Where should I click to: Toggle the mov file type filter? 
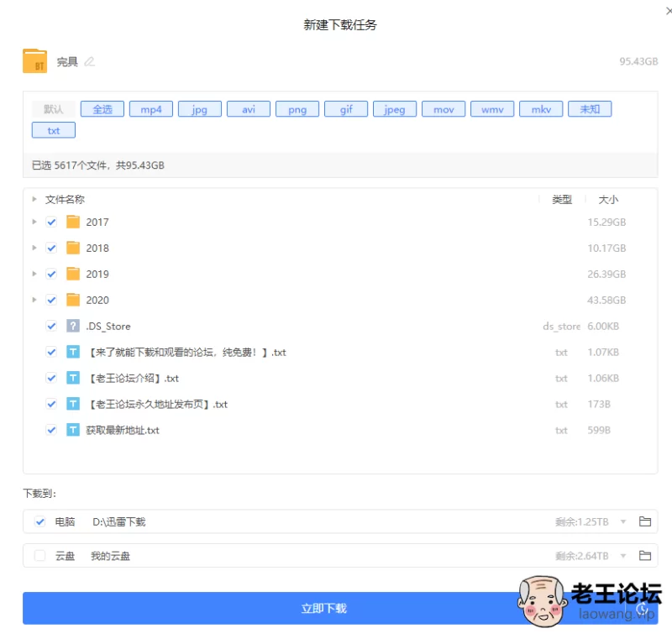444,109
